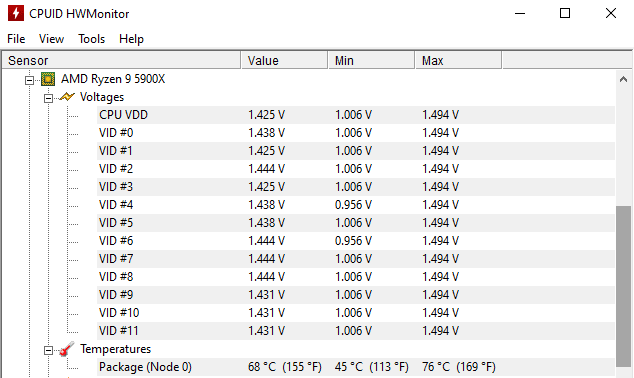Open the Help menu

point(131,39)
